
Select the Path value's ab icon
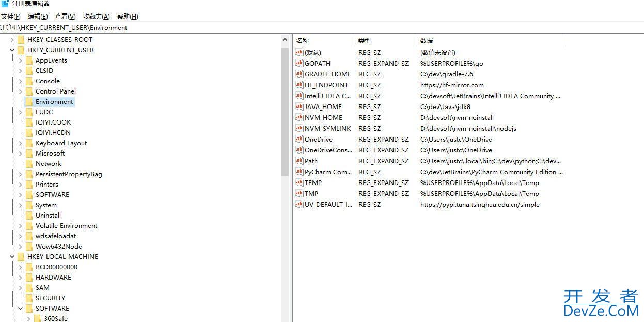pos(299,161)
